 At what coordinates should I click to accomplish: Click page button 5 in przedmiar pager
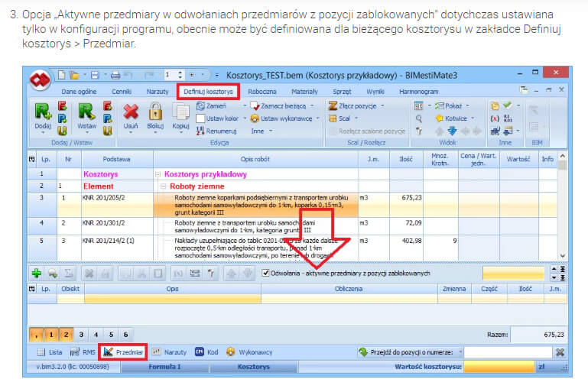[111, 335]
